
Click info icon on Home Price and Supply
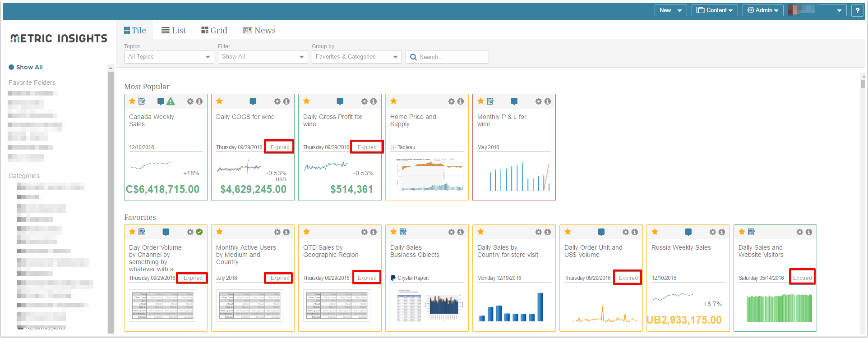click(x=461, y=101)
